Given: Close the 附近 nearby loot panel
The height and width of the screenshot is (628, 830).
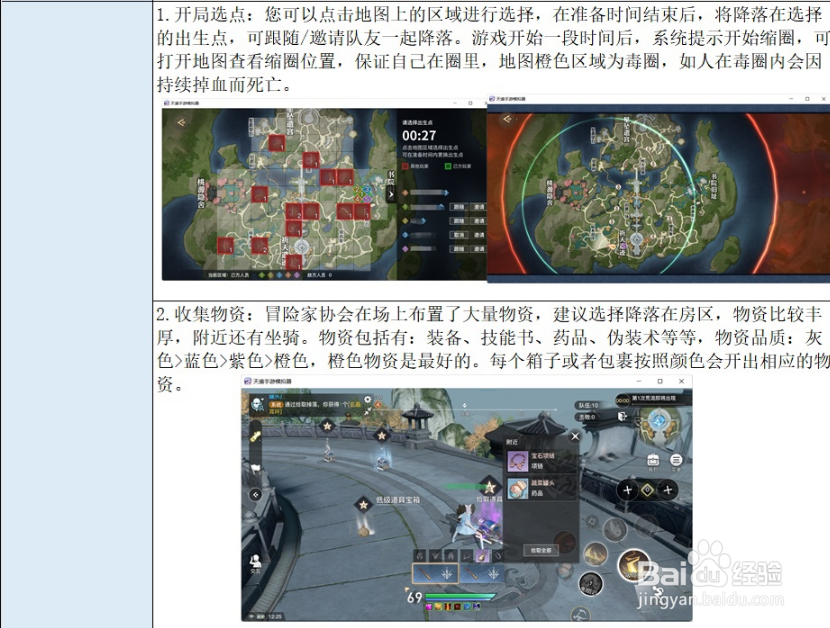Looking at the screenshot, I should (575, 436).
